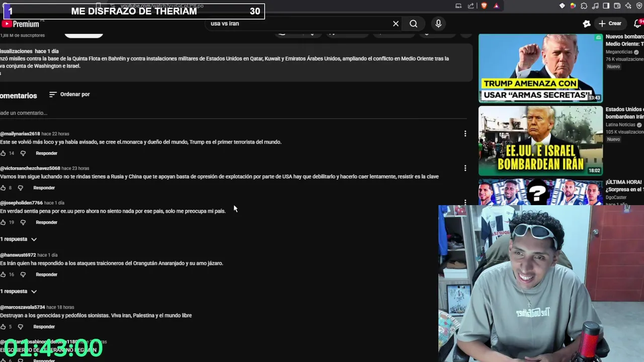
Task: Click the magnifying glass search button
Action: pos(414,24)
